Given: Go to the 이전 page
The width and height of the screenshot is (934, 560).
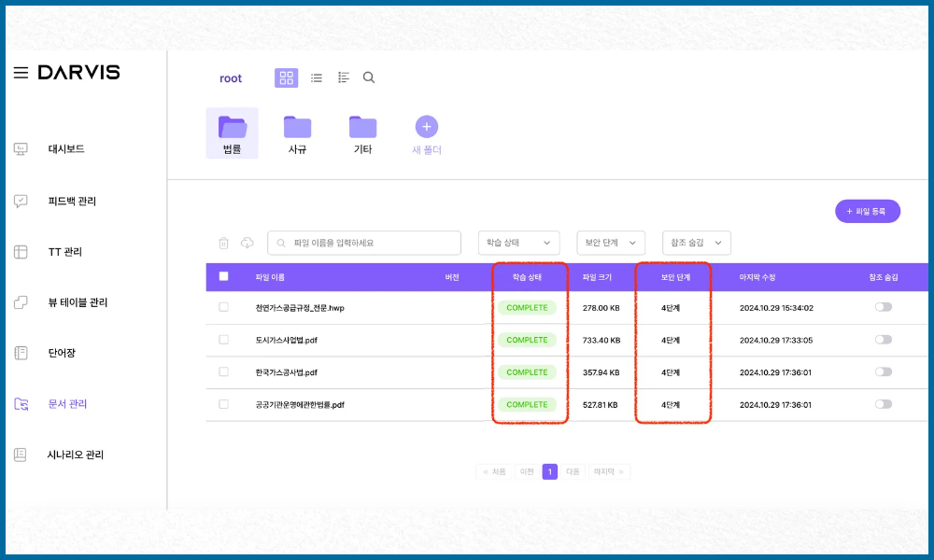Looking at the screenshot, I should coord(527,472).
